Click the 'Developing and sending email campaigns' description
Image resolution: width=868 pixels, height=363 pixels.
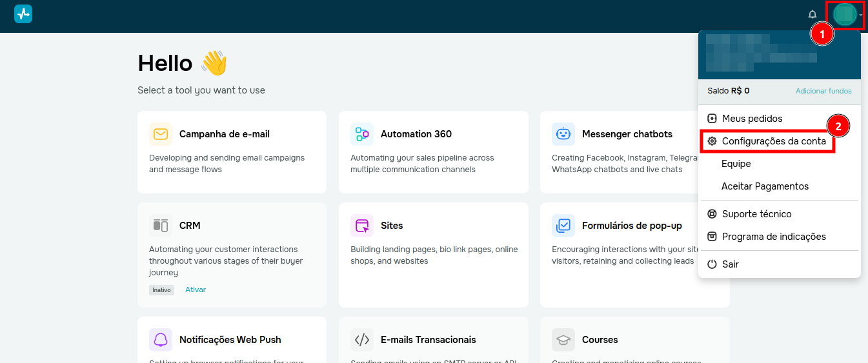227,164
